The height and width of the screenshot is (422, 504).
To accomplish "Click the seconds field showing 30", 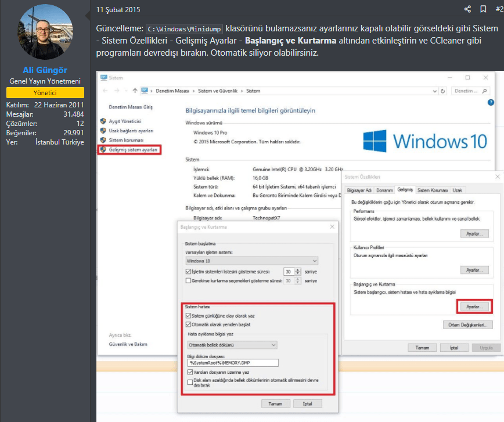I will 289,272.
